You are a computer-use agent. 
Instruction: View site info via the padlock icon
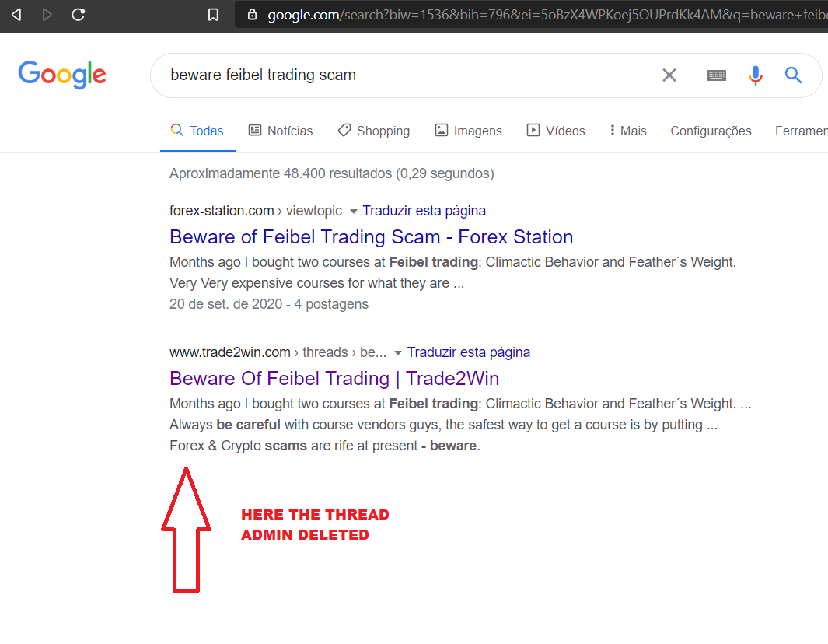coord(253,14)
